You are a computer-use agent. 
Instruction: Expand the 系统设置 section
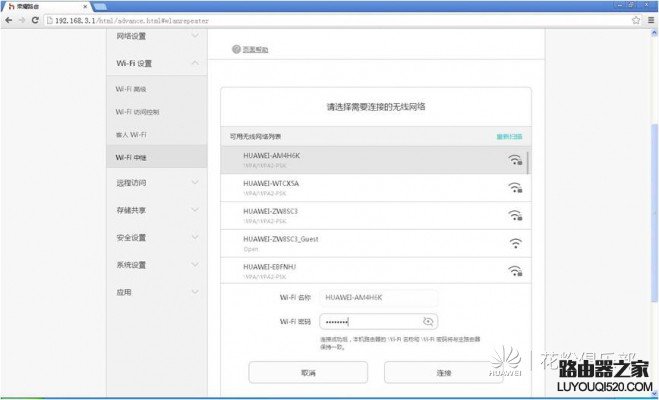coord(157,265)
